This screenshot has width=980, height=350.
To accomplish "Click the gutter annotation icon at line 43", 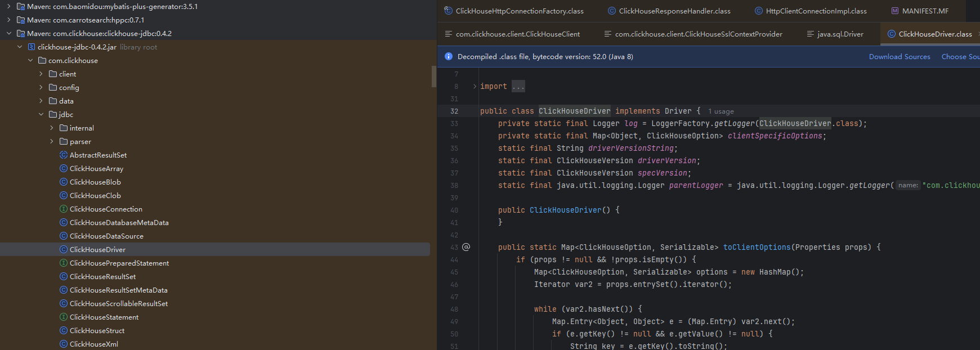I will pos(466,247).
